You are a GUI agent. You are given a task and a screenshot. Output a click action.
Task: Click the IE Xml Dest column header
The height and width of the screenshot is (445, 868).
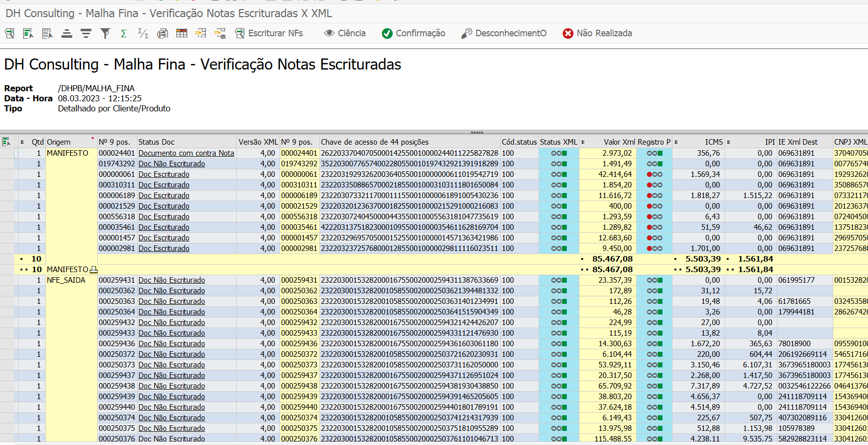[x=805, y=142]
